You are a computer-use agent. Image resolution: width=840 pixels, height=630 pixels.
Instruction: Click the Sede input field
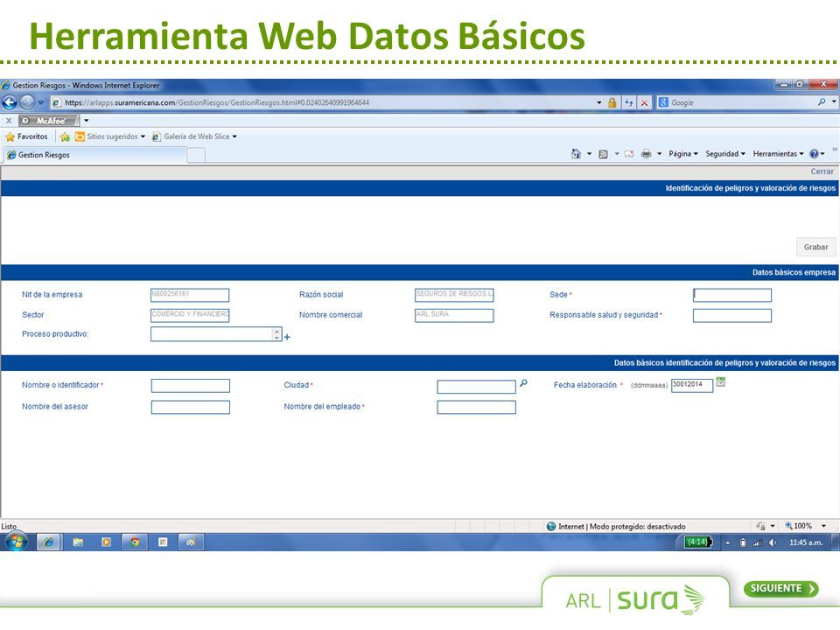[x=731, y=295]
